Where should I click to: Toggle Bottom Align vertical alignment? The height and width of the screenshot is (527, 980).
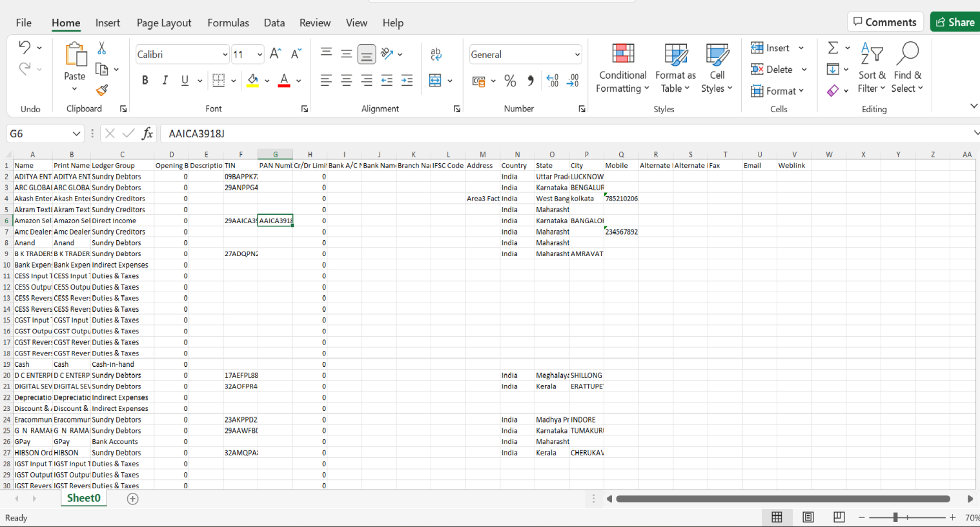[x=366, y=54]
